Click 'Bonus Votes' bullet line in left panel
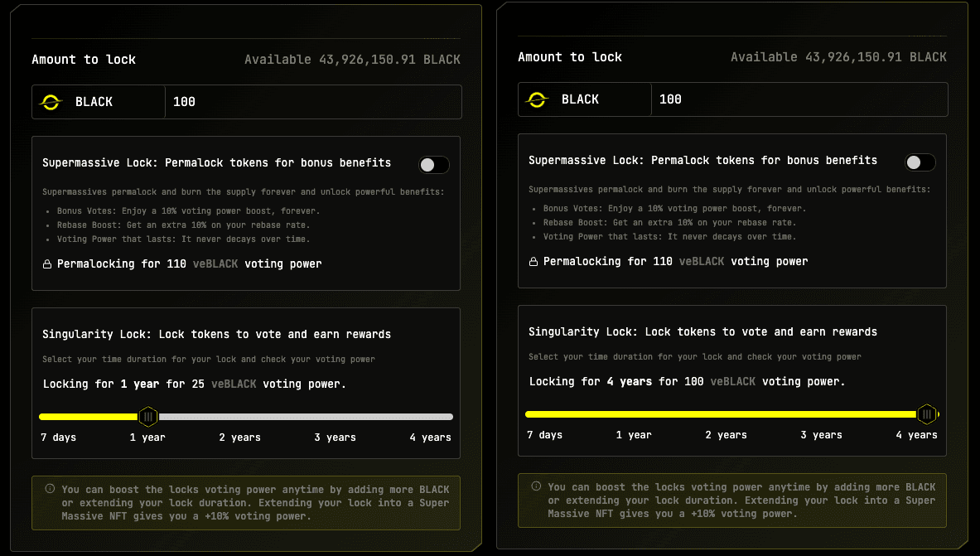980x556 pixels. 188,210
